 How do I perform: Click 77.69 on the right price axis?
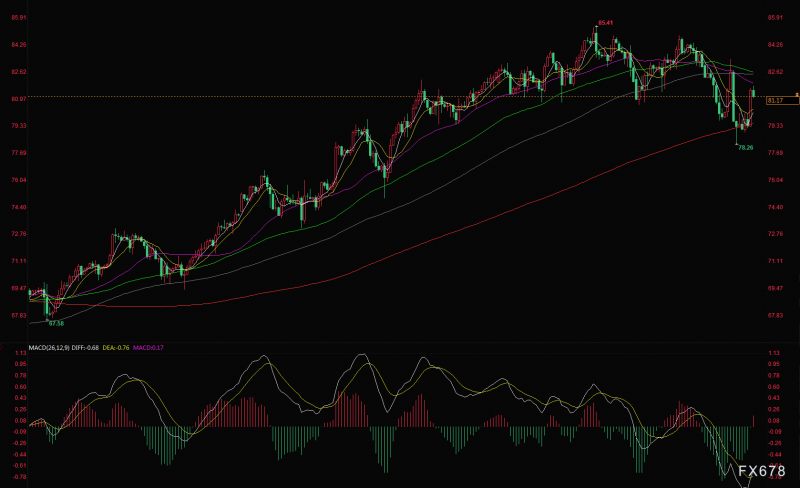[x=775, y=153]
